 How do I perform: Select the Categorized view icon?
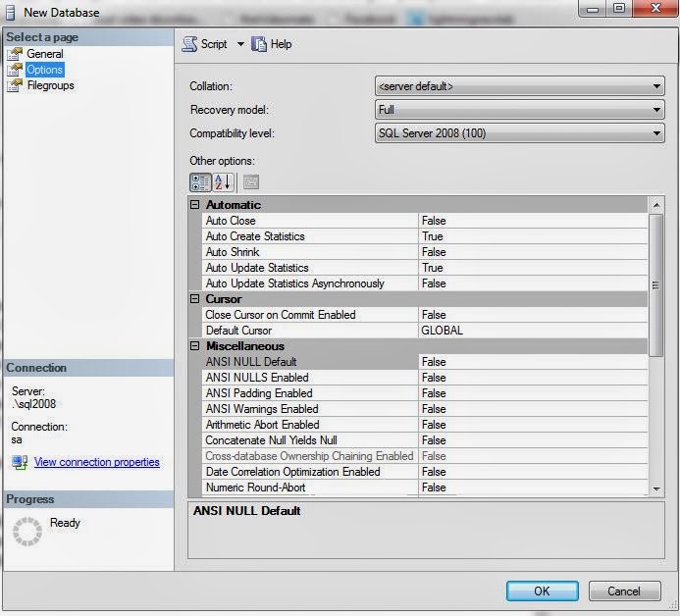click(x=200, y=182)
